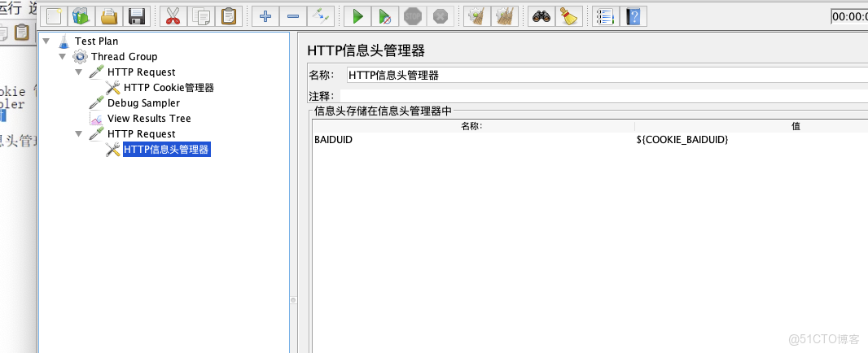Open the Help question mark icon

(x=633, y=16)
